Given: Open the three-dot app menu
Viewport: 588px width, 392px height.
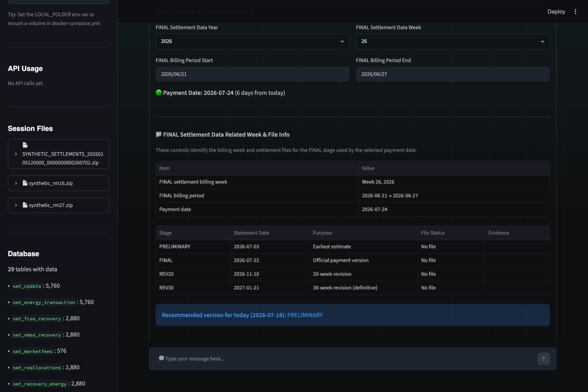Looking at the screenshot, I should (575, 12).
